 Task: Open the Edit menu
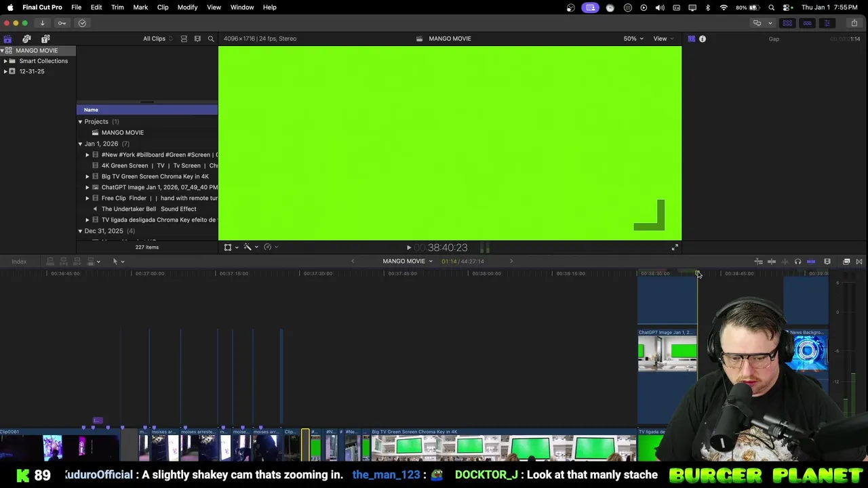click(x=96, y=7)
